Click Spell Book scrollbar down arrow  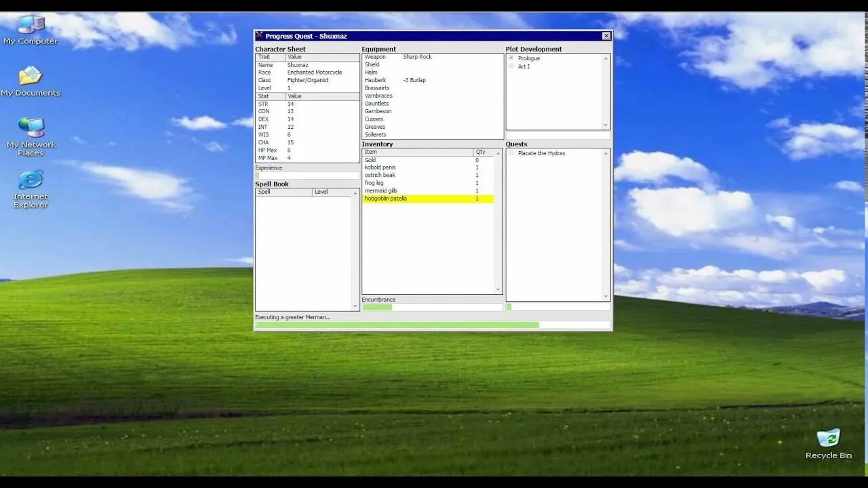pyautogui.click(x=355, y=307)
